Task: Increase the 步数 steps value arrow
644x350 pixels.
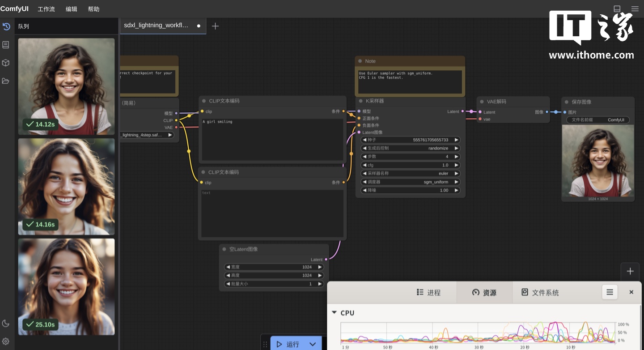Action: coord(456,157)
